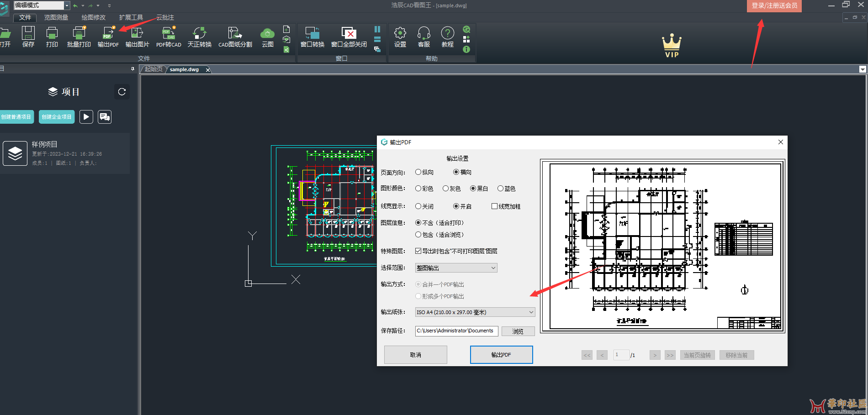Click the 浏览 browse button
This screenshot has width=868, height=415.
click(518, 331)
